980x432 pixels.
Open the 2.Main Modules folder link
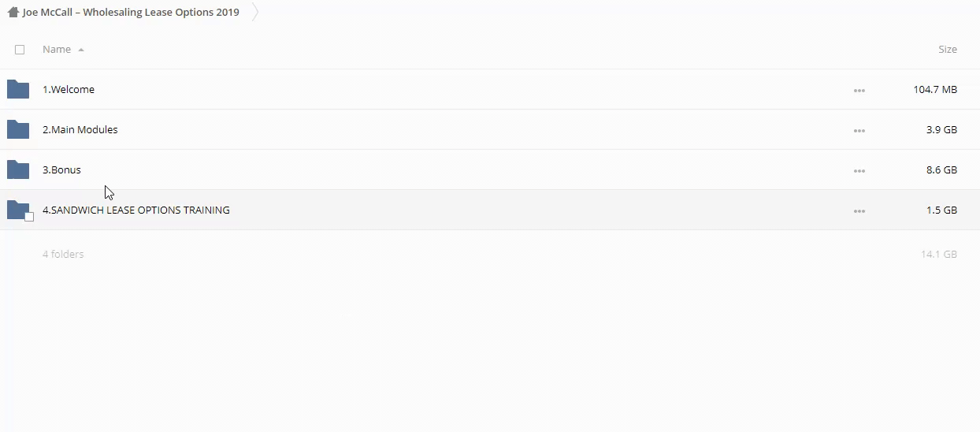tap(80, 130)
